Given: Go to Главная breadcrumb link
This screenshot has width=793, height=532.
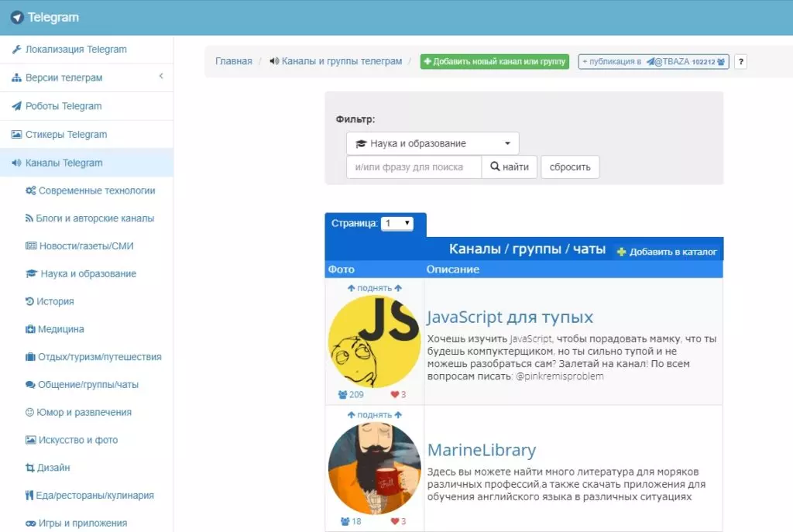Looking at the screenshot, I should 234,61.
